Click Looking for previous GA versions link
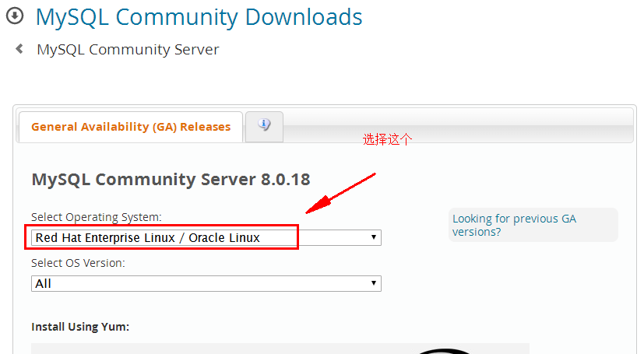The image size is (644, 354). point(514,225)
